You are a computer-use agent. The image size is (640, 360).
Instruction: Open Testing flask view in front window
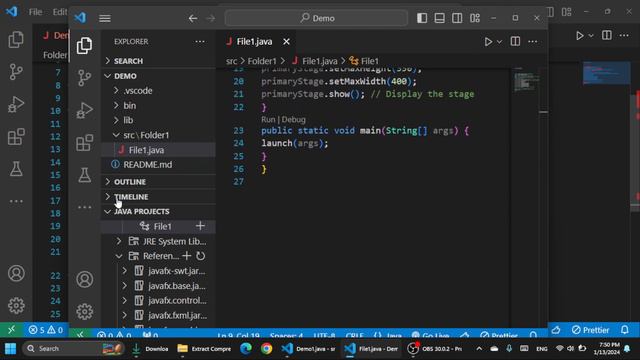[84, 175]
